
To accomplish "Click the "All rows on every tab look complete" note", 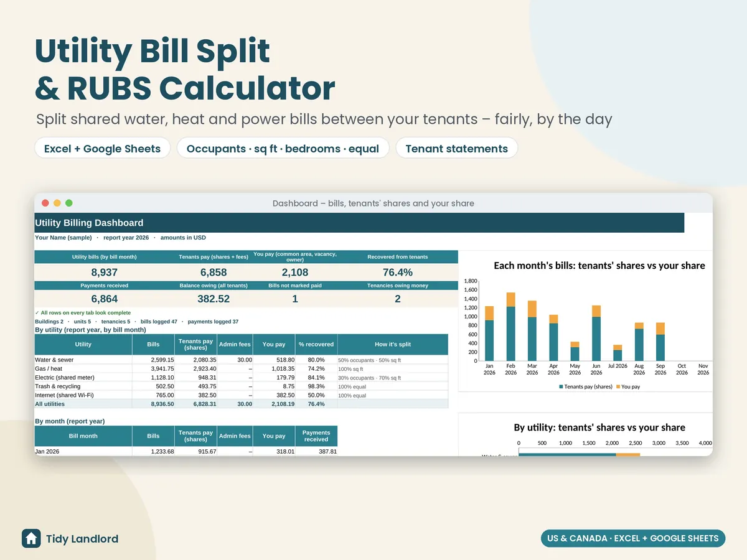I will pos(83,313).
